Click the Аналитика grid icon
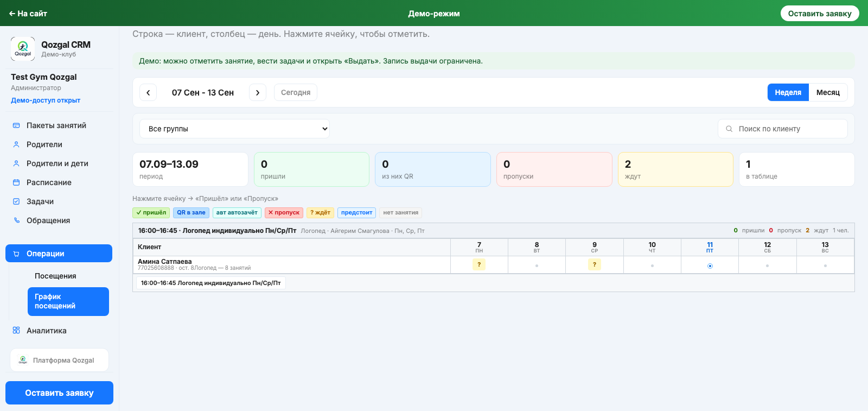The width and height of the screenshot is (868, 411). pyautogui.click(x=16, y=331)
